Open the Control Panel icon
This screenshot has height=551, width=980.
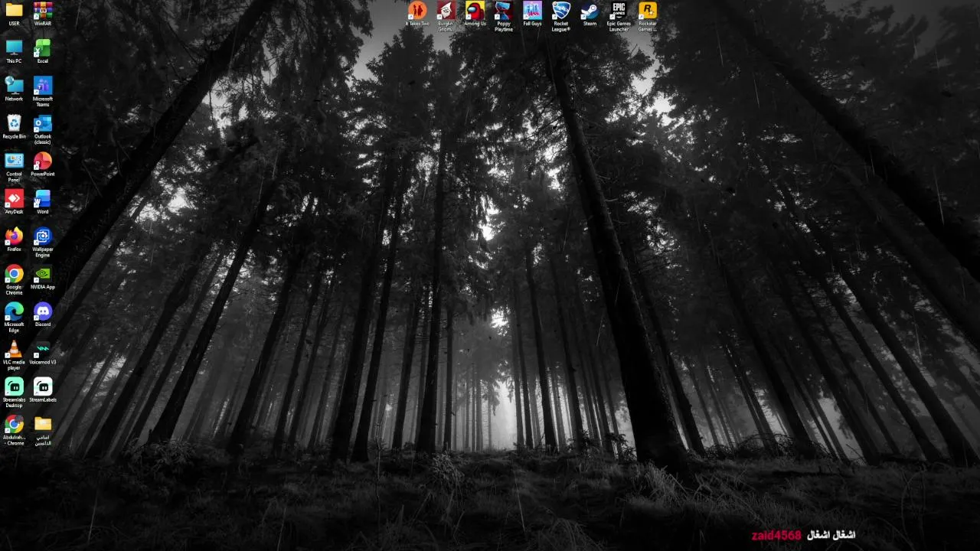(14, 167)
